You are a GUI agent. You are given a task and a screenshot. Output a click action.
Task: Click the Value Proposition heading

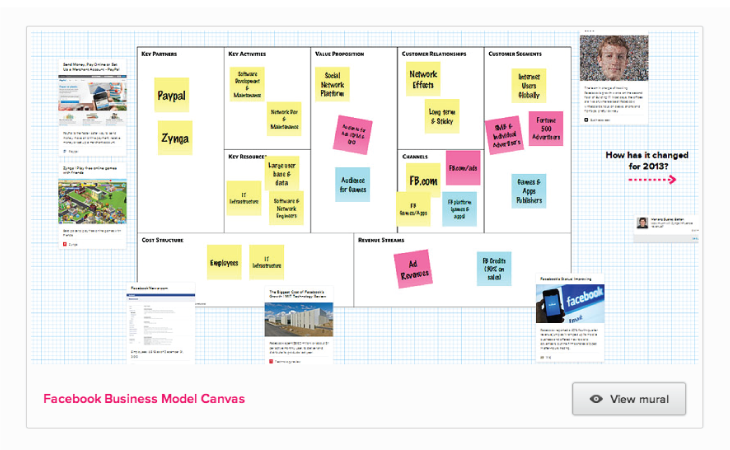[339, 54]
